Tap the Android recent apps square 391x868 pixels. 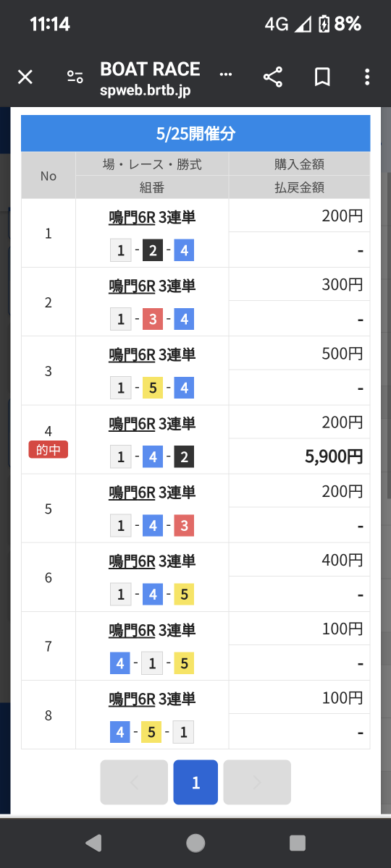click(x=298, y=843)
